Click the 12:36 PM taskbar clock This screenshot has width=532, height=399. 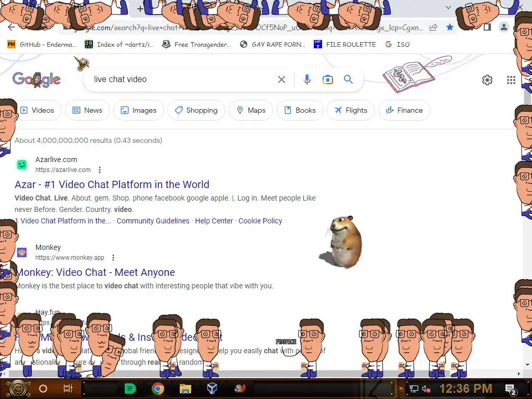(x=466, y=389)
